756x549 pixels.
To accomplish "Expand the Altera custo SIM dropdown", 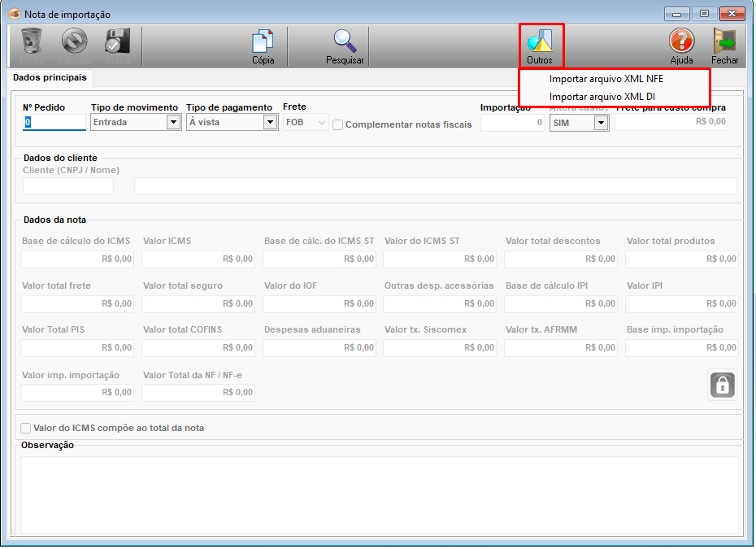I will pyautogui.click(x=601, y=123).
